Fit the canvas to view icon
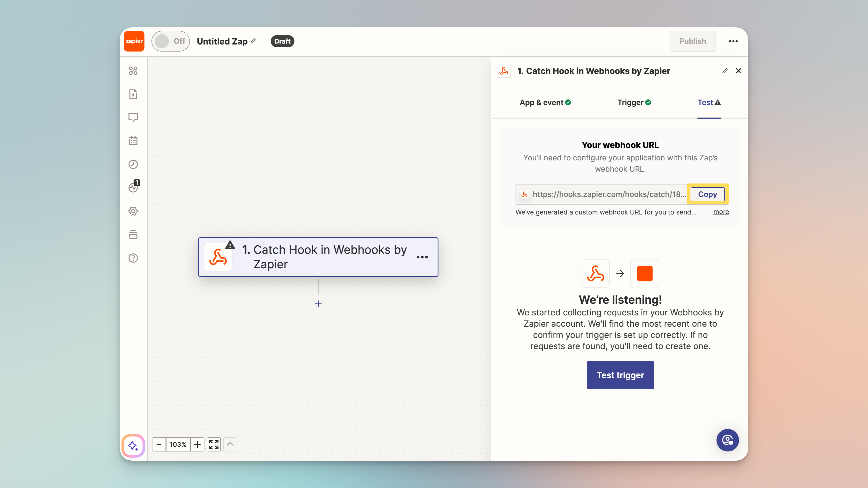 click(214, 444)
